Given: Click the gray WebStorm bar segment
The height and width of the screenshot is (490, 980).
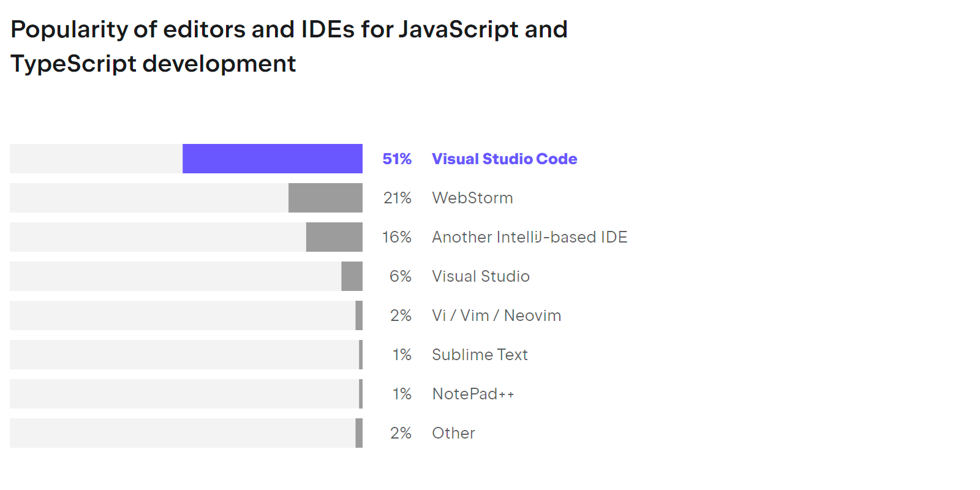Looking at the screenshot, I should coord(325,198).
